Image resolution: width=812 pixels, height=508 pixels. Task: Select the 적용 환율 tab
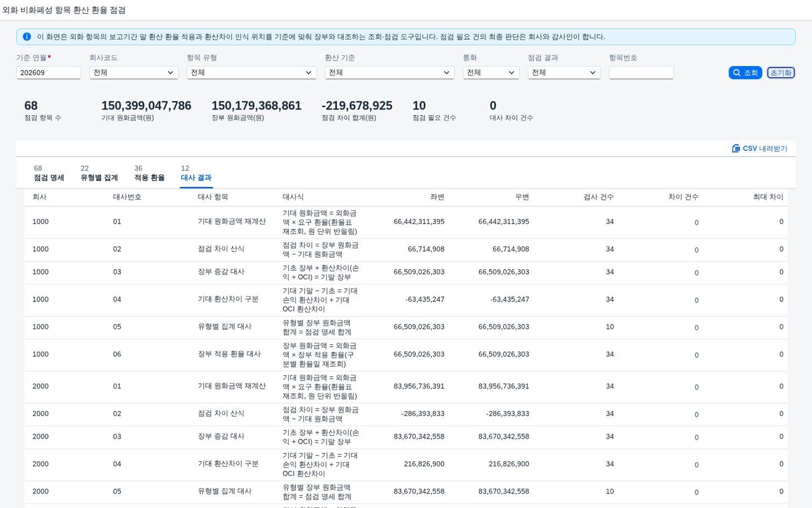pyautogui.click(x=149, y=173)
